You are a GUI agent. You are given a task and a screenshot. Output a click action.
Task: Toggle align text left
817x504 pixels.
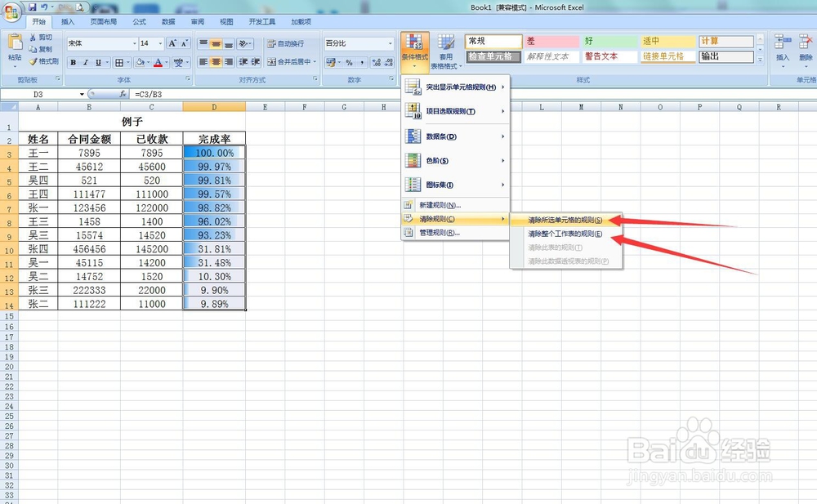(203, 62)
